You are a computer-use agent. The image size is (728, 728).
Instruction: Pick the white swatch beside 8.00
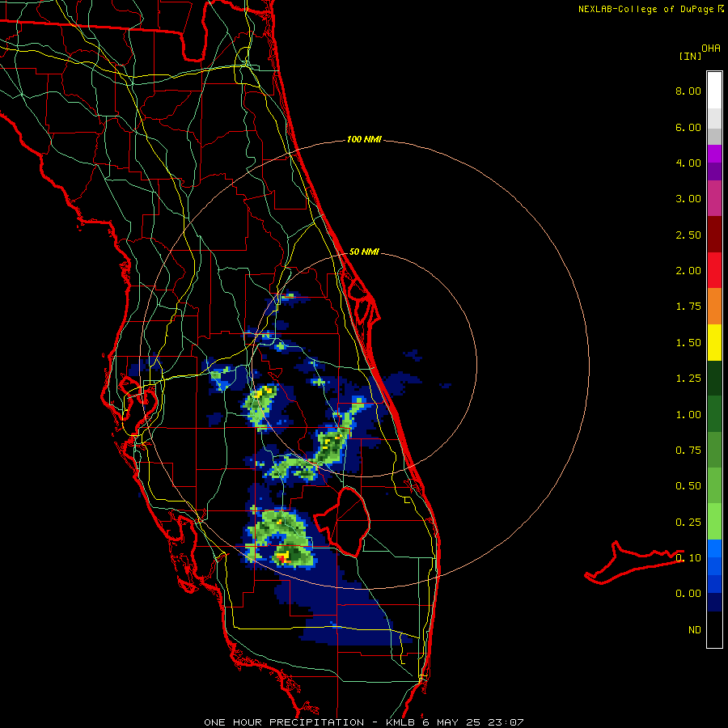point(714,91)
